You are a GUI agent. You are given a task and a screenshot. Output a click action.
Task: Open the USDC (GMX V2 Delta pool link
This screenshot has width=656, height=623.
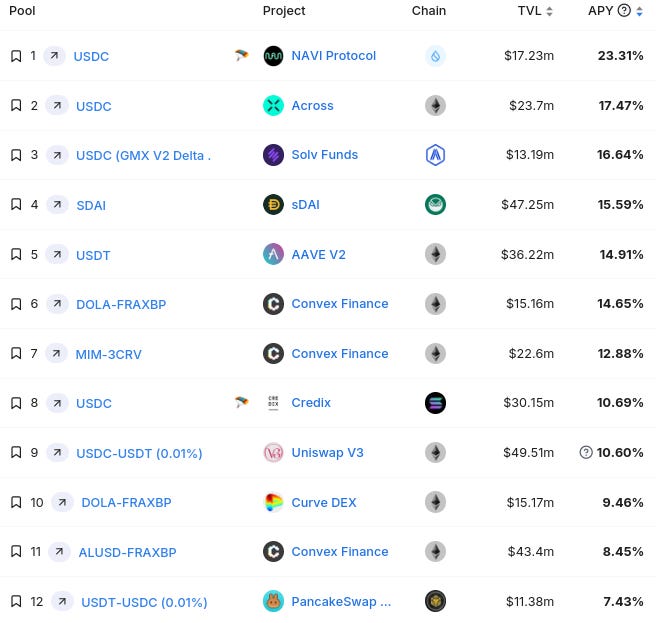point(144,156)
